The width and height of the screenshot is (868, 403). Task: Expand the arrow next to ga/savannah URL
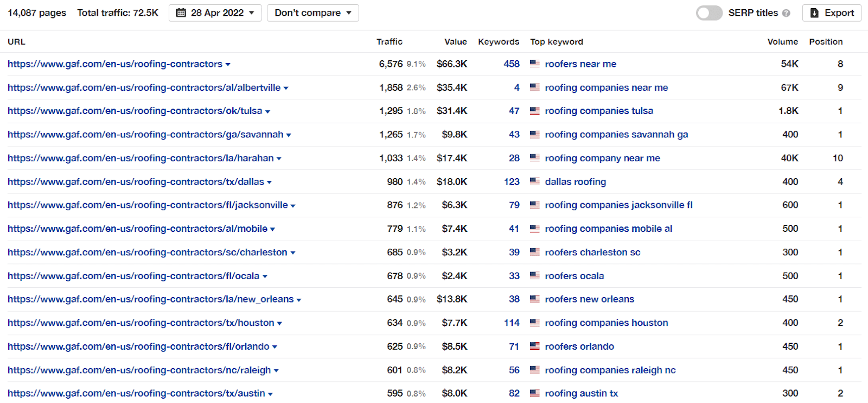(289, 135)
